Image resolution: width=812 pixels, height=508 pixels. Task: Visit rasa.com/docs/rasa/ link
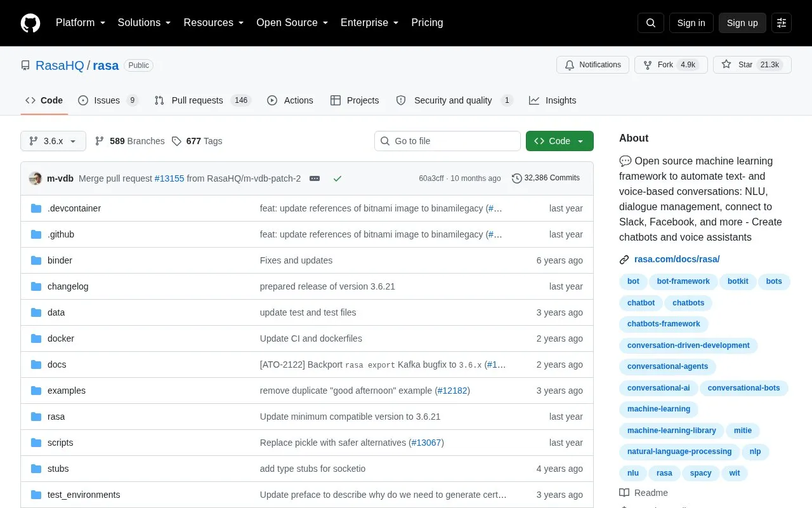click(677, 259)
